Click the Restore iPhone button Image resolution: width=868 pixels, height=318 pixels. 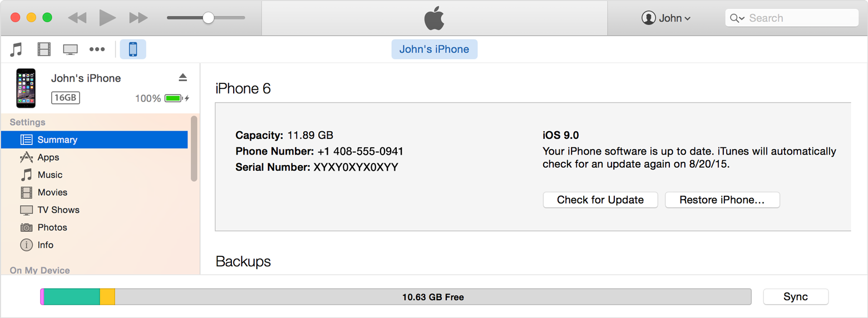point(722,200)
